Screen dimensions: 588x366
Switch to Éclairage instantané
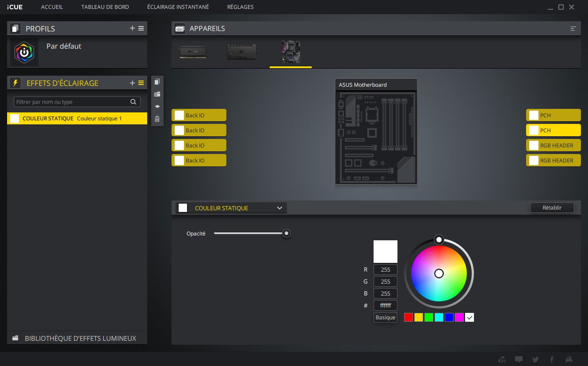point(178,7)
